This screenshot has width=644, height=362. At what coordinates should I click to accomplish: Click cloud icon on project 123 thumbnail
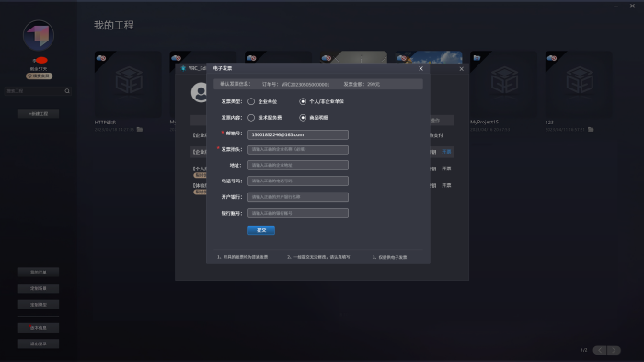coord(552,58)
